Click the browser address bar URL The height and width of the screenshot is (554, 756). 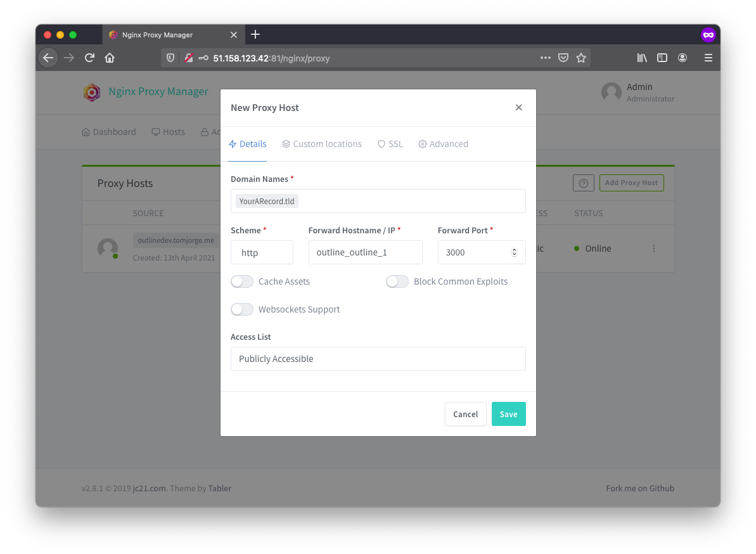pos(271,58)
